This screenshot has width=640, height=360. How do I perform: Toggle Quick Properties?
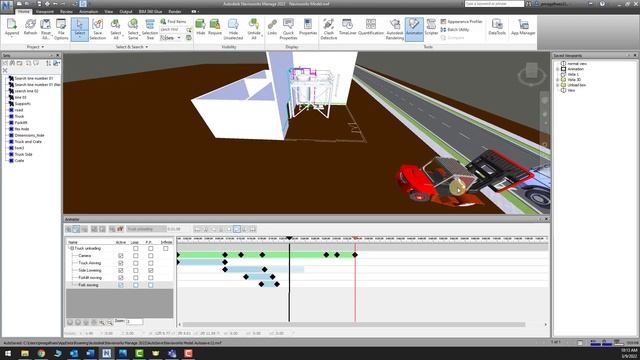[x=288, y=29]
